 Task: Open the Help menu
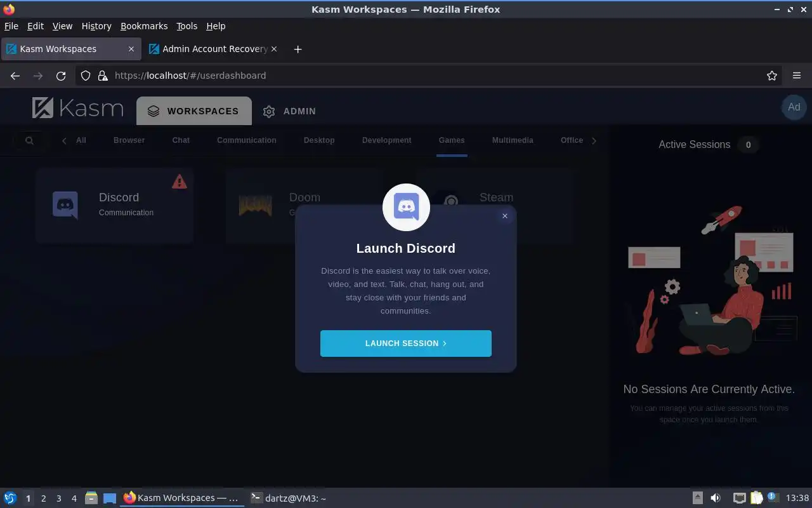(x=216, y=26)
